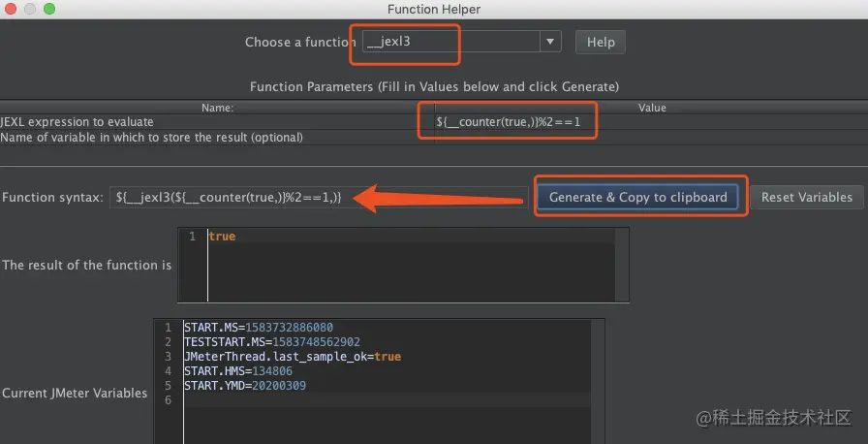Select the Name column header
The height and width of the screenshot is (444, 868).
click(x=217, y=108)
